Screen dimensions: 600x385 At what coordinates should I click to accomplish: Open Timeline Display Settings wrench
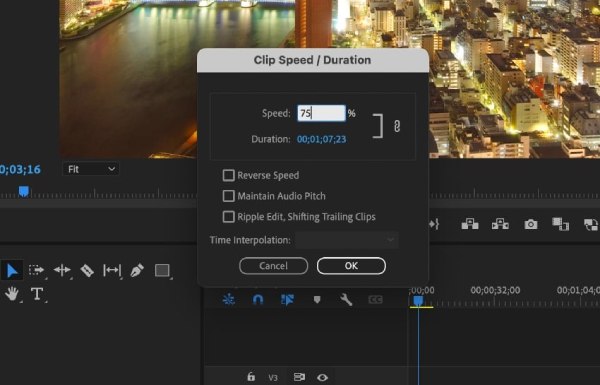point(346,299)
